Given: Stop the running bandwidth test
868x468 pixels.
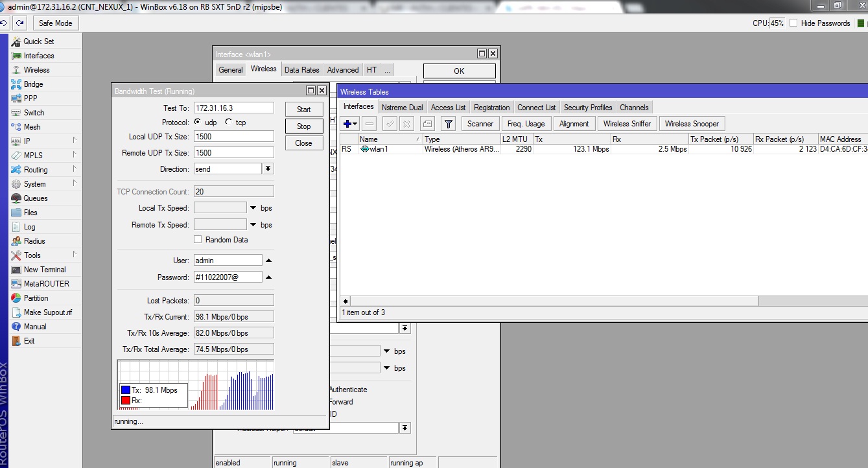Looking at the screenshot, I should pos(303,126).
